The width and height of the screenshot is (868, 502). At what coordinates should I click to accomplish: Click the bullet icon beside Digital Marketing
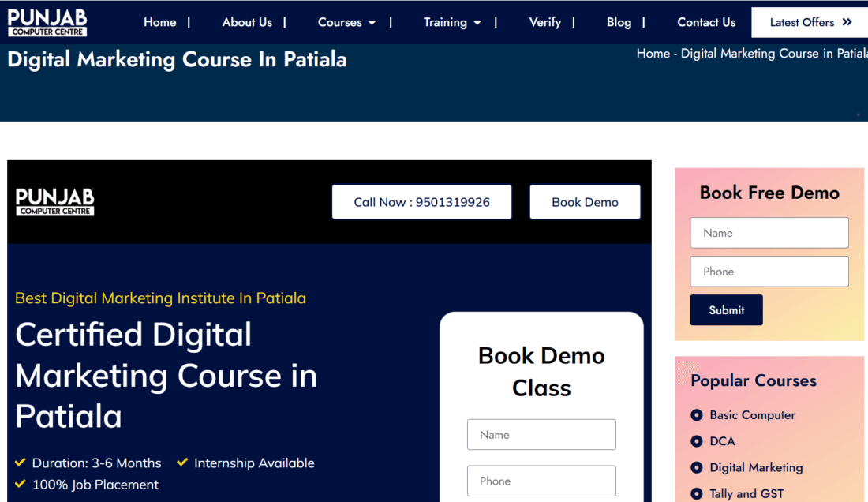(697, 467)
